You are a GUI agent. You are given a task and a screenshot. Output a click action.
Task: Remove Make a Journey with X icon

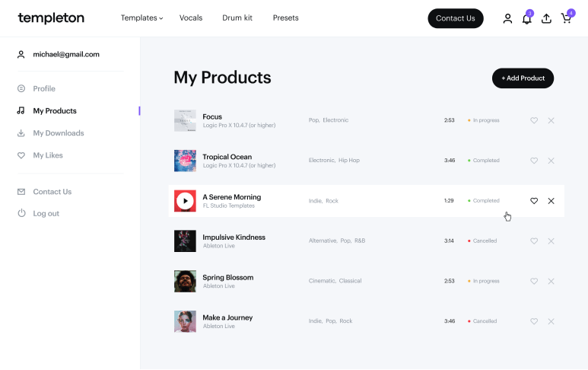click(551, 321)
